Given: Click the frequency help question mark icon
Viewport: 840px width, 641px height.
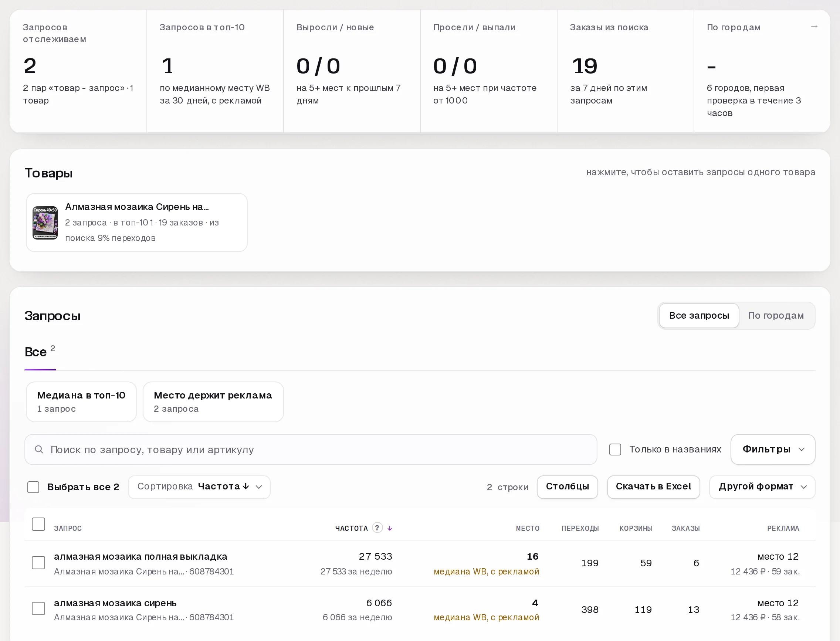Looking at the screenshot, I should pyautogui.click(x=377, y=528).
